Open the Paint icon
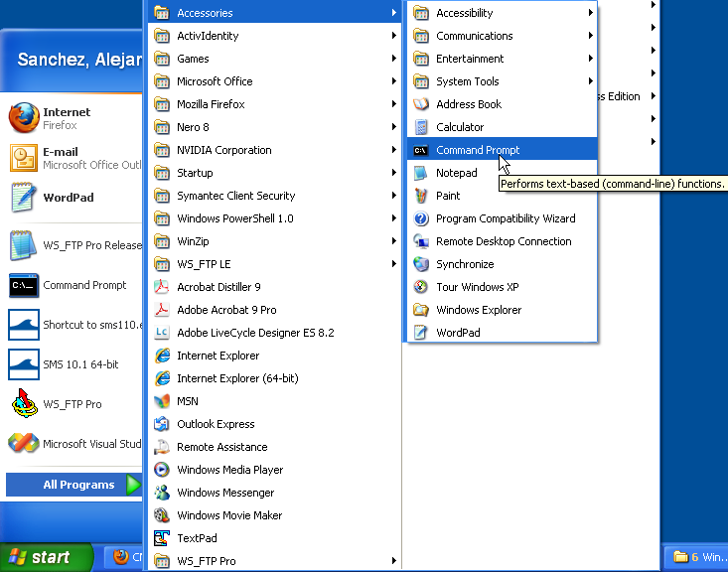728x572 pixels. click(x=421, y=196)
